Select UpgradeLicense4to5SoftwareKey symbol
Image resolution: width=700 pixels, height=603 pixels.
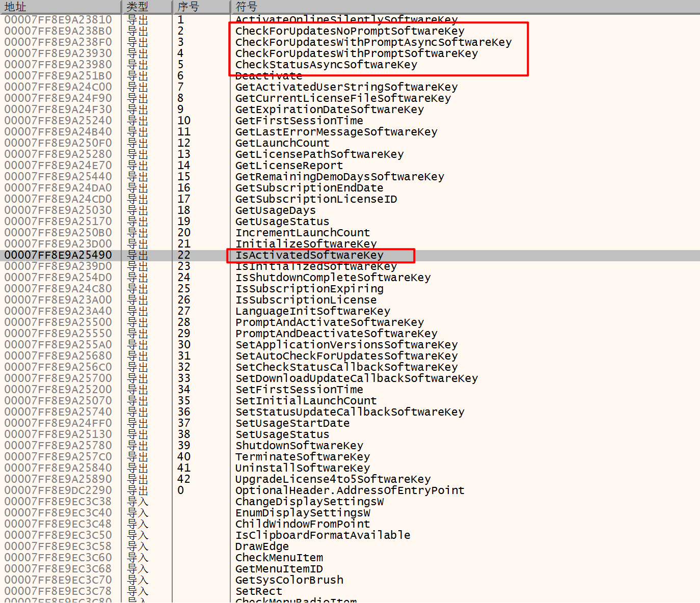(x=333, y=479)
